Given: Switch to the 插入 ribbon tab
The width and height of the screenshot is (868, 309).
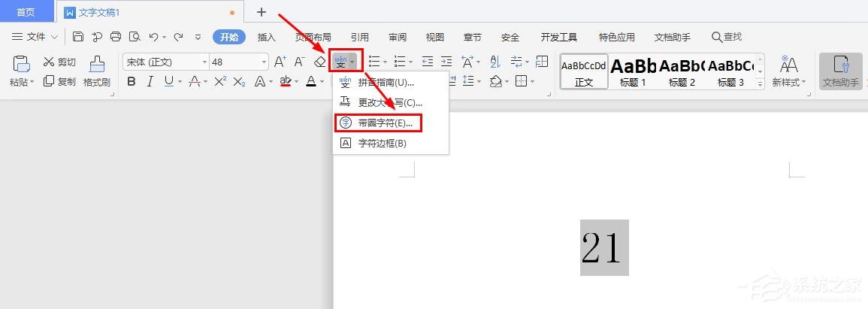Looking at the screenshot, I should 266,37.
